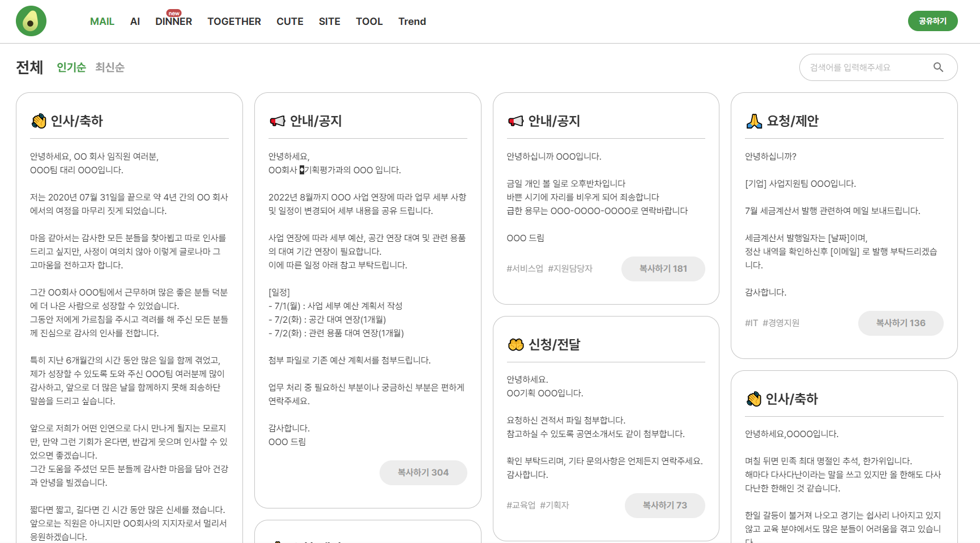Click the 복사하기 304 button
Viewport: 980px width, 543px height.
point(423,473)
